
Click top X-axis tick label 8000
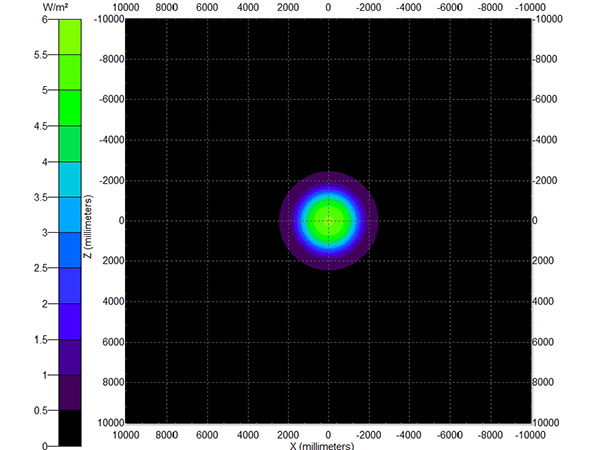click(x=167, y=7)
